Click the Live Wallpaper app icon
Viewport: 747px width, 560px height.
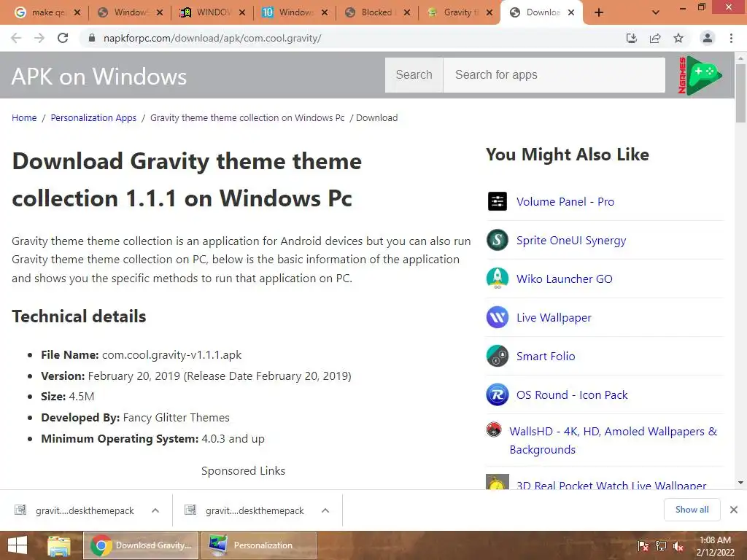coord(498,317)
